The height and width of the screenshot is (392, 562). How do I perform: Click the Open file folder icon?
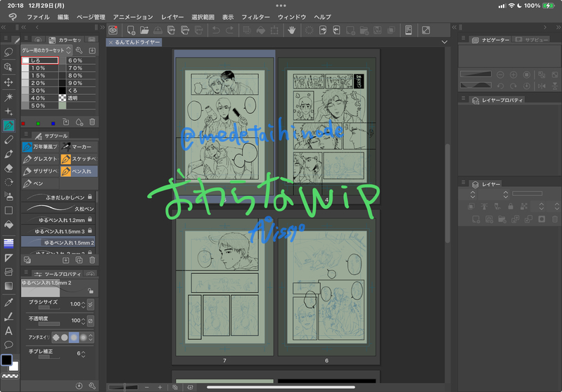144,30
